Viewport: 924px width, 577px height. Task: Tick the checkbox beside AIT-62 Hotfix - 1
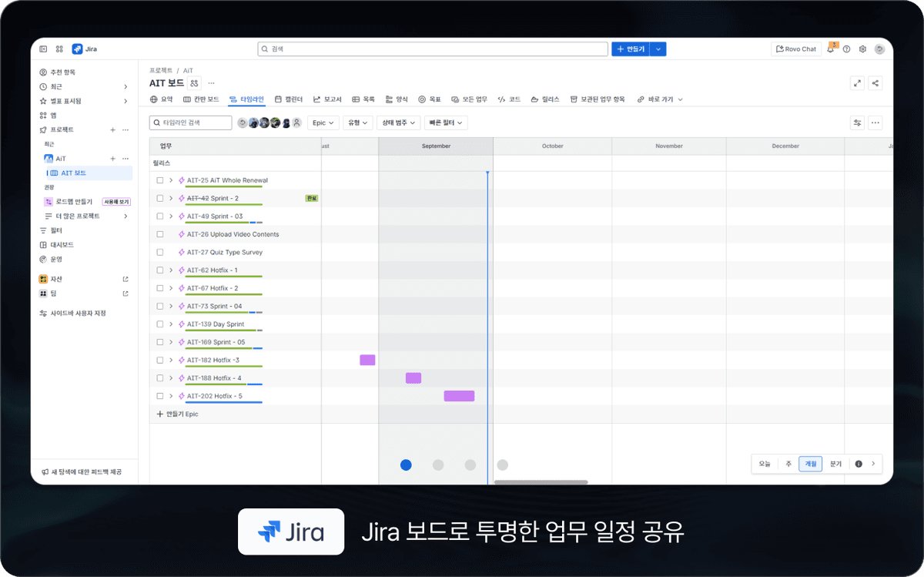pyautogui.click(x=160, y=270)
